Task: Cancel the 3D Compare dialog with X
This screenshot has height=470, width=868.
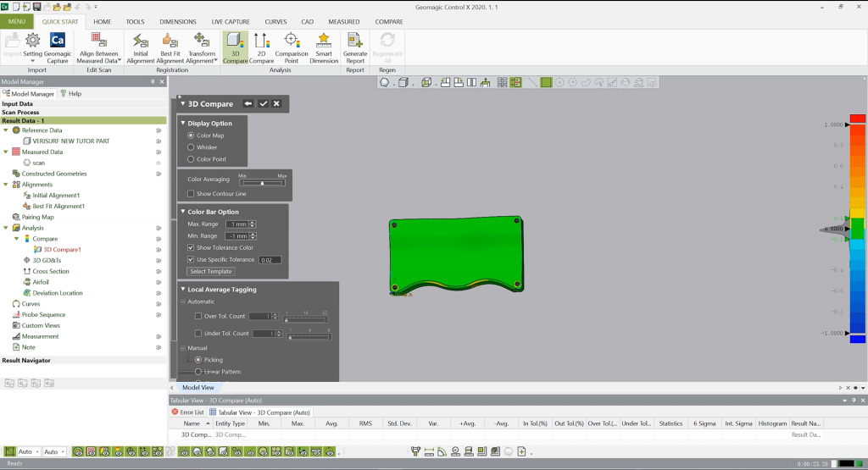Action: coord(276,103)
